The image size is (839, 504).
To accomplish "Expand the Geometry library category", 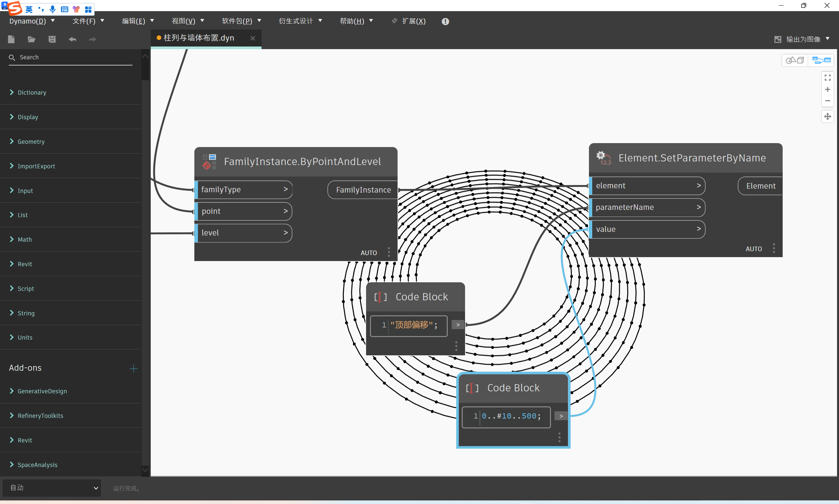I will click(x=31, y=141).
